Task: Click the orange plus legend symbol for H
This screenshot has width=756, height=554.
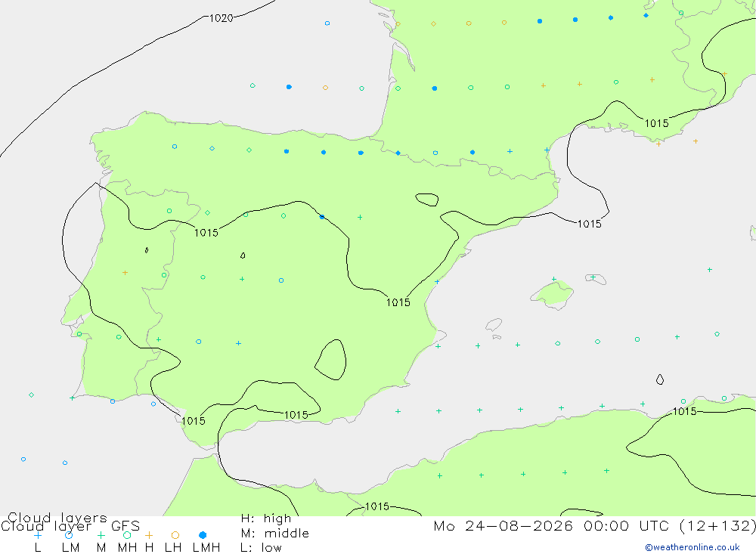Action: pyautogui.click(x=149, y=535)
